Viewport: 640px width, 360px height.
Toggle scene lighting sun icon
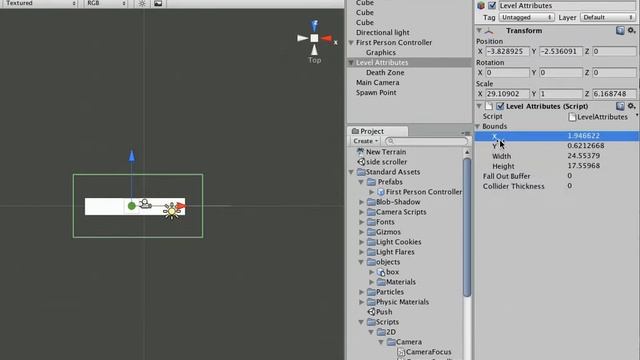pyautogui.click(x=142, y=4)
